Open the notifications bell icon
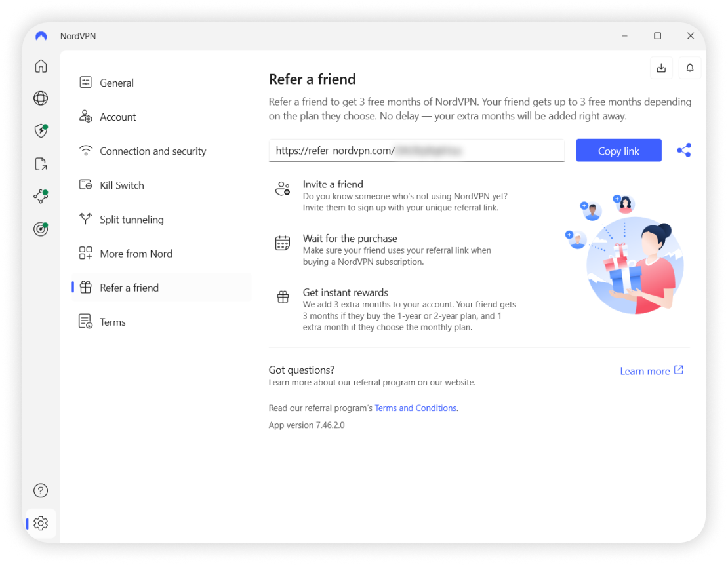This screenshot has height=565, width=728. click(x=690, y=68)
